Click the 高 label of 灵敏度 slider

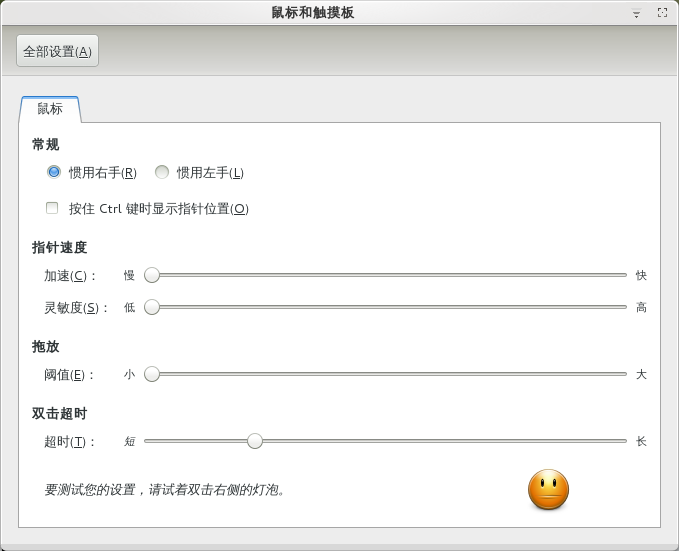(641, 308)
